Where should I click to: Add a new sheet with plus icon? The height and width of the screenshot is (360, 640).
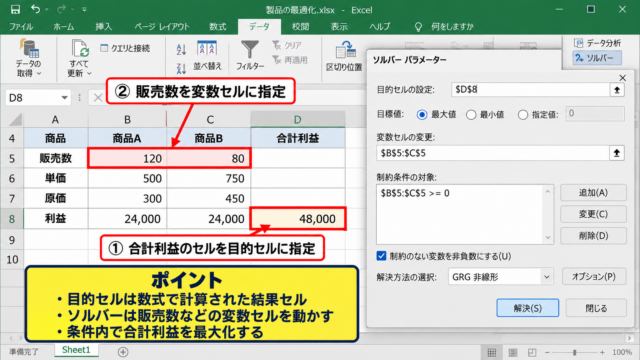click(123, 351)
